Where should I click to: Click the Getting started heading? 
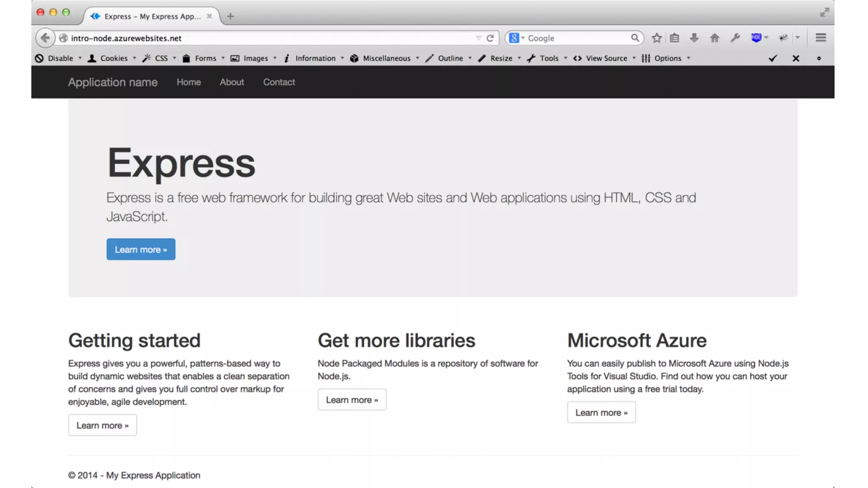[134, 341]
